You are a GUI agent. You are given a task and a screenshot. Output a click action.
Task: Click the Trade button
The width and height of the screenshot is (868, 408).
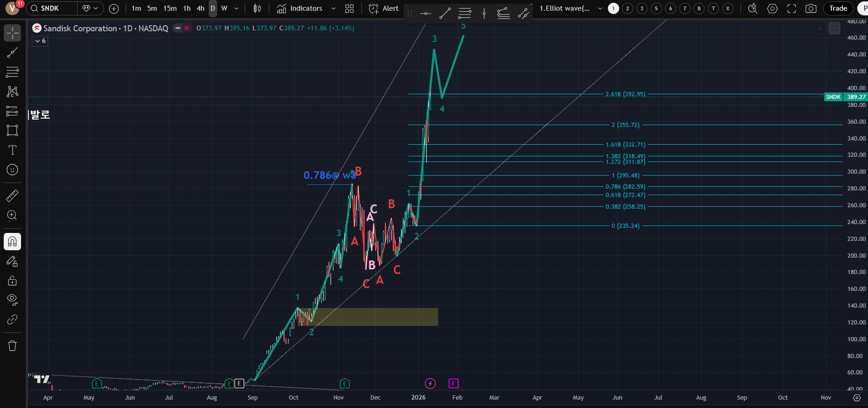838,8
